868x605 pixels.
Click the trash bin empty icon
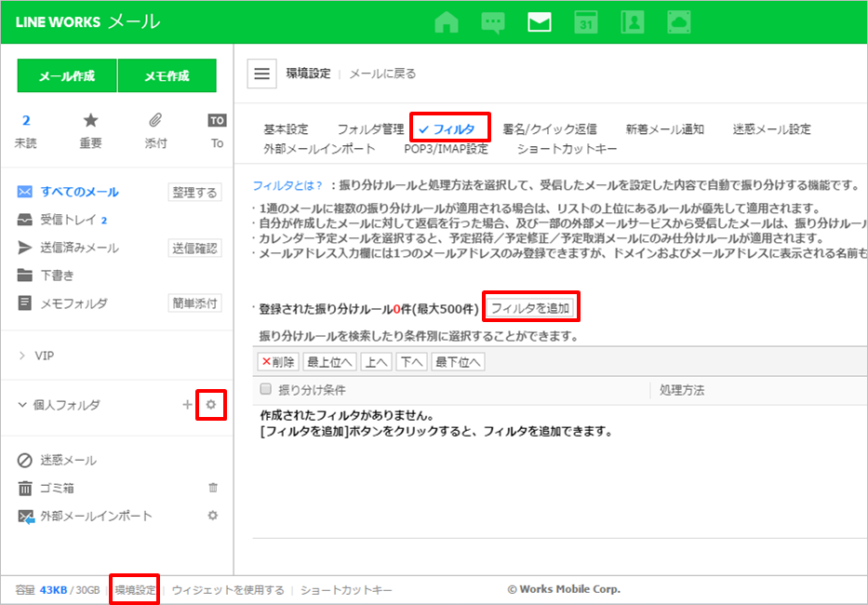[213, 488]
